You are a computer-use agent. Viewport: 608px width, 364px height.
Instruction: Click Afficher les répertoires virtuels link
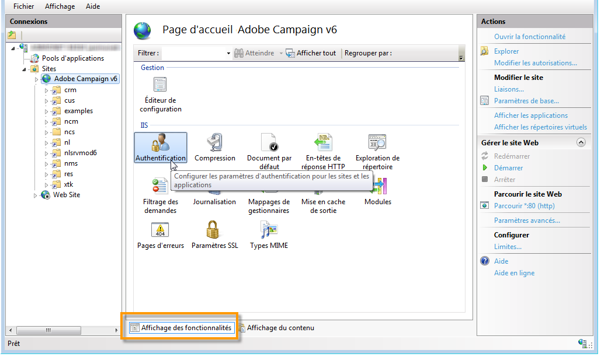click(540, 127)
